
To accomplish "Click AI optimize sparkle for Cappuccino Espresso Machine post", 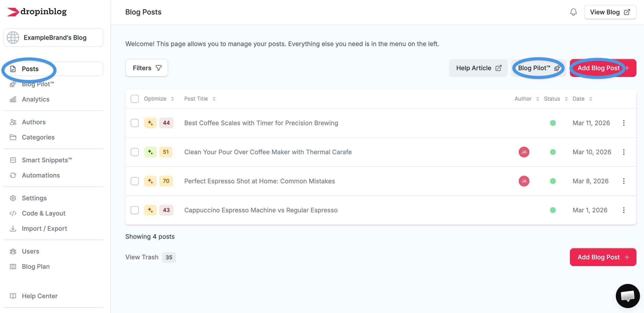I will click(150, 210).
